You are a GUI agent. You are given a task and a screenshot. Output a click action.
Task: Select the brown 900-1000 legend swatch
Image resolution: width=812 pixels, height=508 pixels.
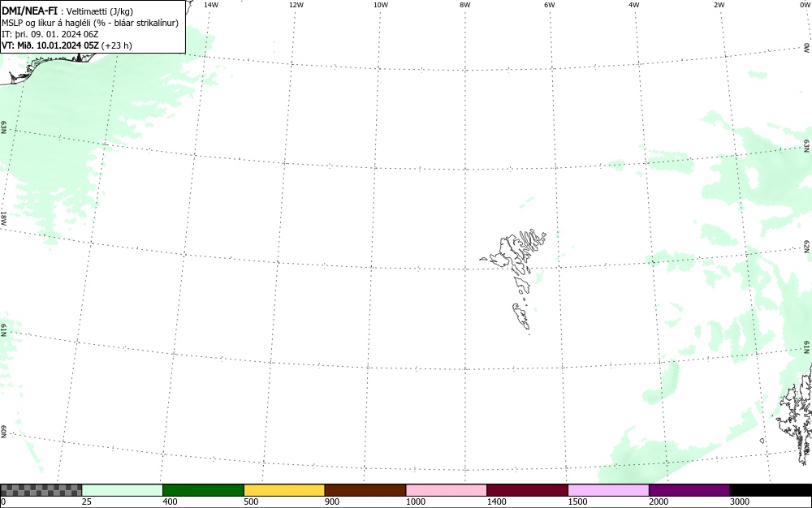[x=365, y=490]
